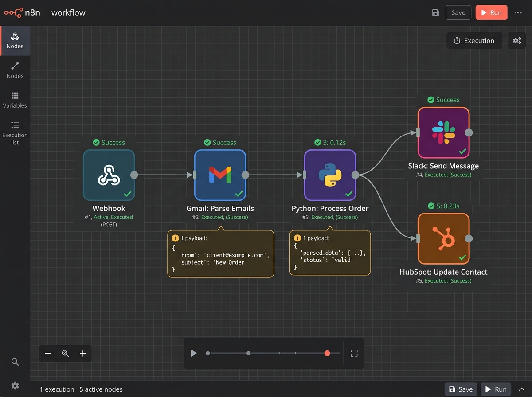Select the Python node icon

(x=330, y=175)
